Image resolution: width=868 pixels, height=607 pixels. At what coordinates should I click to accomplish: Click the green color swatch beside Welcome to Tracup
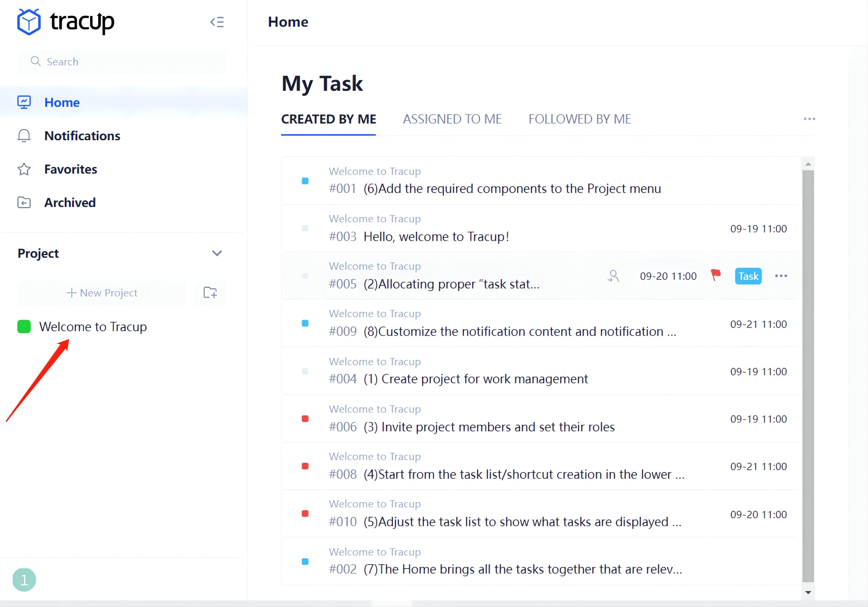point(24,327)
